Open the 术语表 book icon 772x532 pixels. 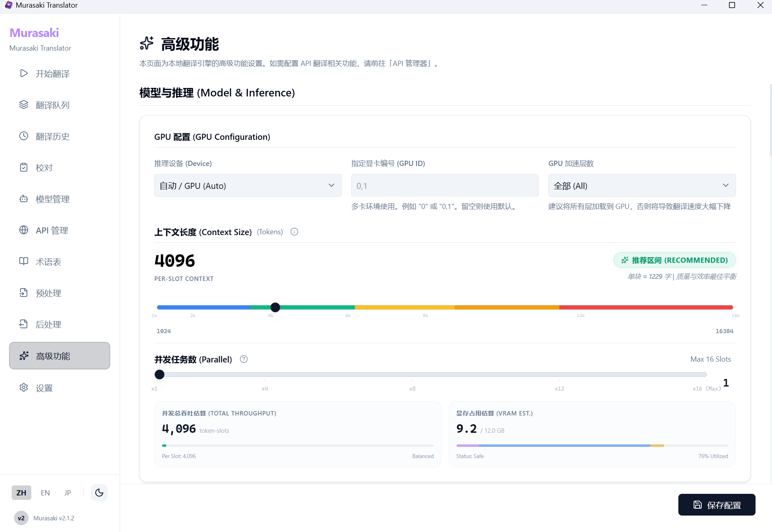coord(24,261)
